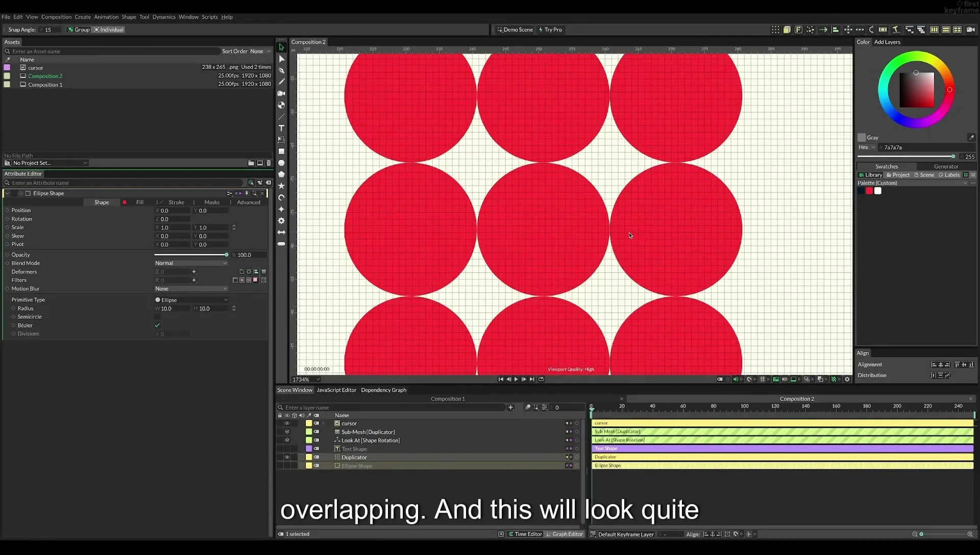Click the eyedropper icon beside Gray

[971, 138]
